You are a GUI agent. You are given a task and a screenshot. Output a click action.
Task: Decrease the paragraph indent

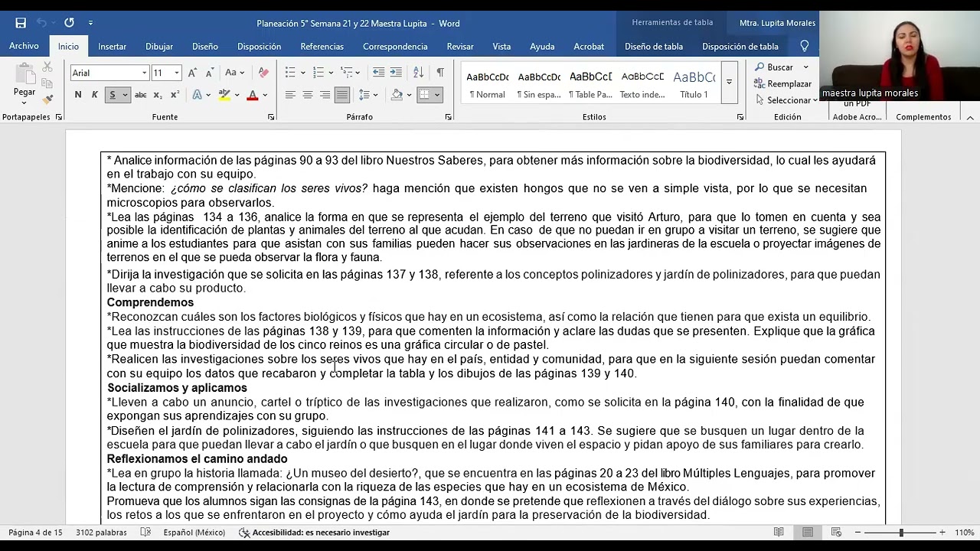(x=378, y=73)
